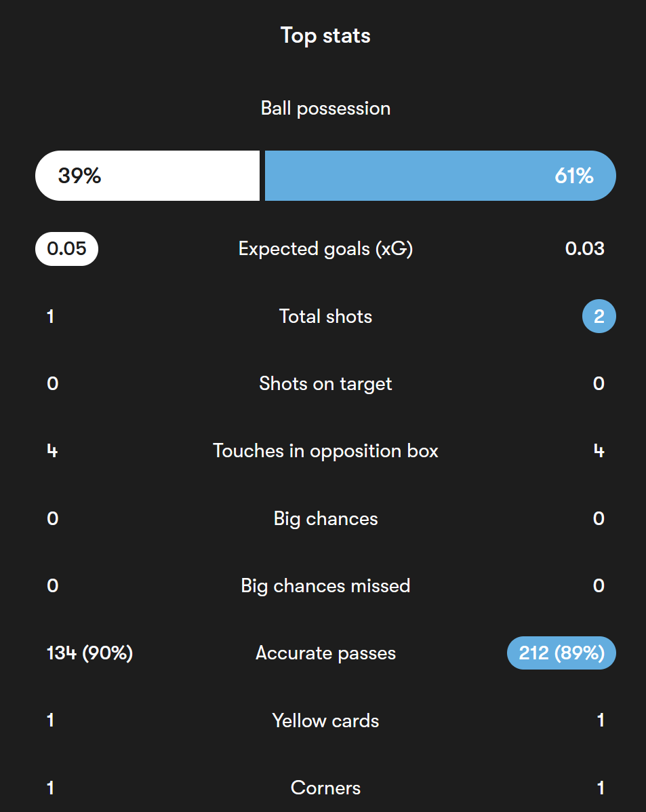Click the Accurate passes label
Viewport: 646px width, 812px height.
click(x=325, y=653)
